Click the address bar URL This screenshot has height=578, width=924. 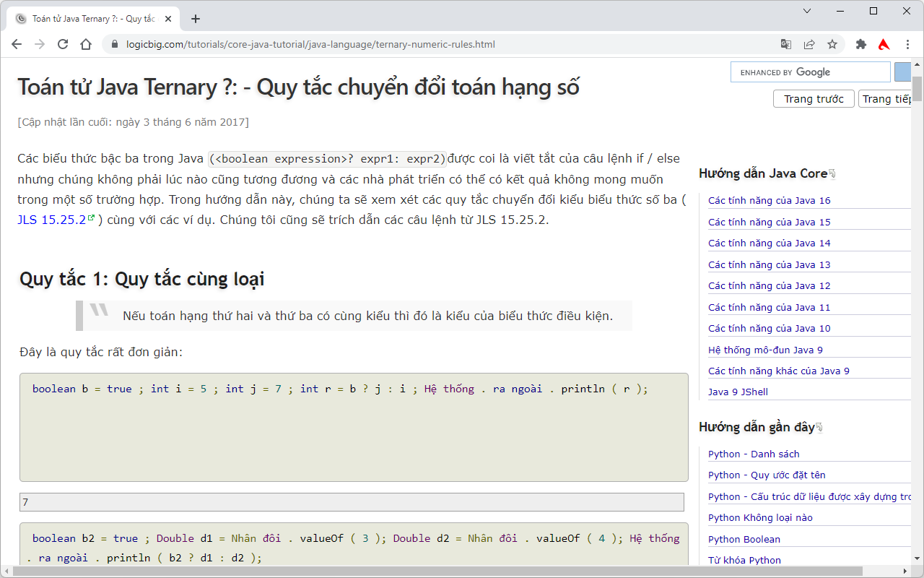[310, 44]
